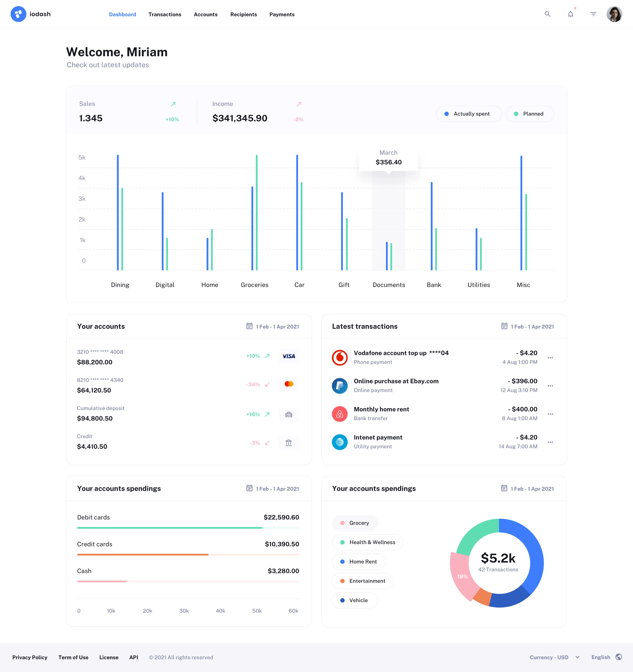Check notifications via the bell icon
The height and width of the screenshot is (672, 633).
(570, 14)
